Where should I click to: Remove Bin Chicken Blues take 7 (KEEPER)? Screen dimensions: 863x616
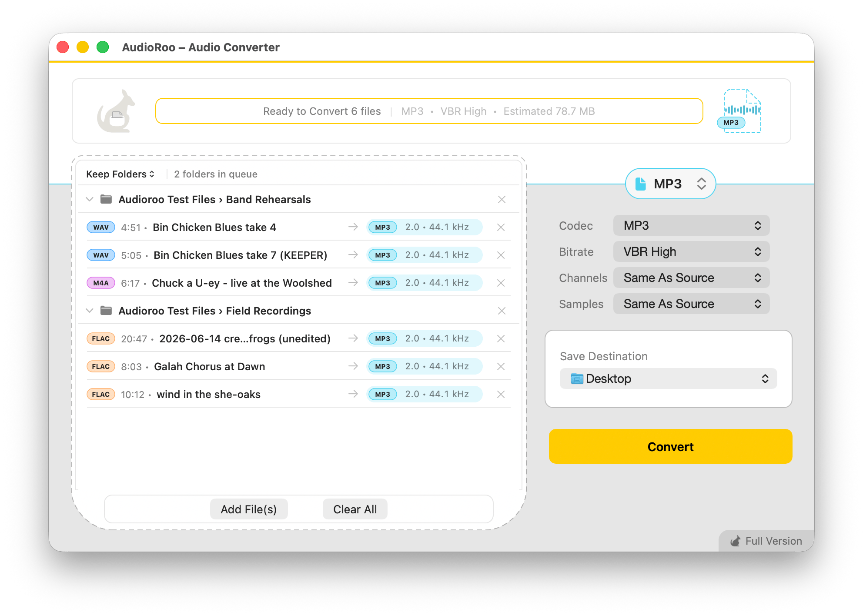point(501,255)
